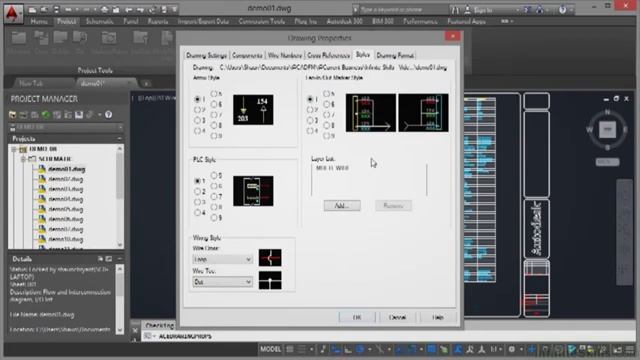The width and height of the screenshot is (640, 360).
Task: Select Fan-In/Out Marker Style option 8
Action: pos(327,125)
